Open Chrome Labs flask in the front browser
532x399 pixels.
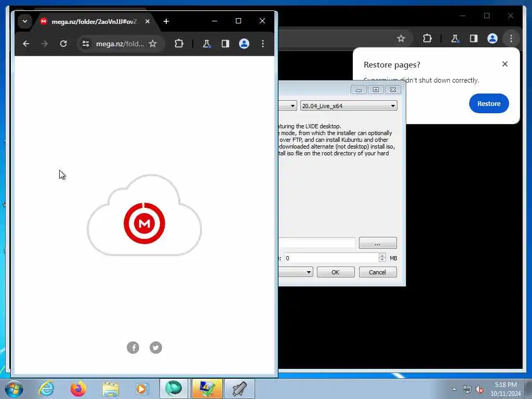(x=206, y=44)
